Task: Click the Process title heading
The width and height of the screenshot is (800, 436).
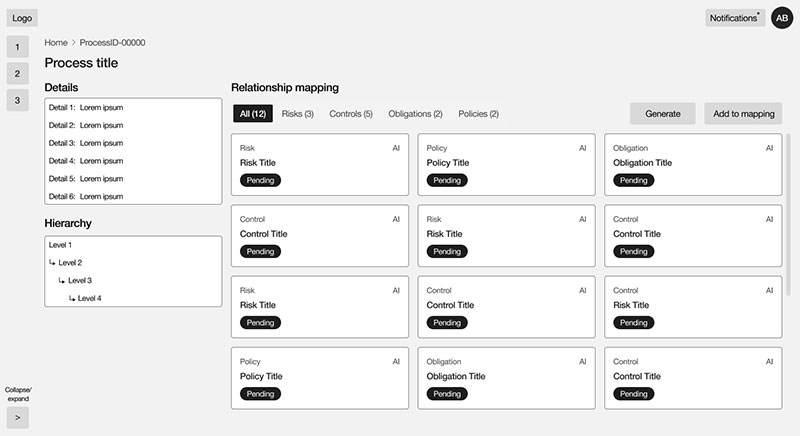Action: (81, 63)
